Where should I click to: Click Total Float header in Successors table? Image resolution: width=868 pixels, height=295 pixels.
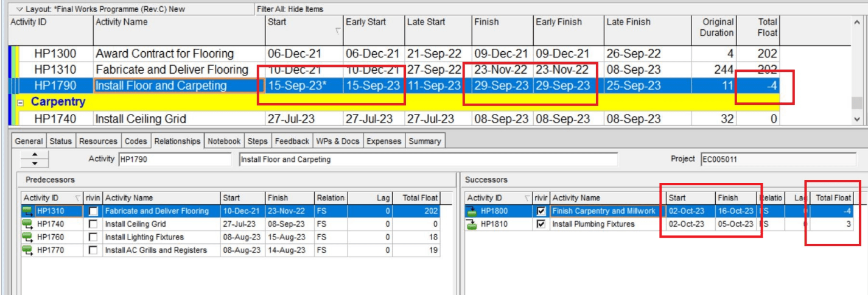click(832, 198)
